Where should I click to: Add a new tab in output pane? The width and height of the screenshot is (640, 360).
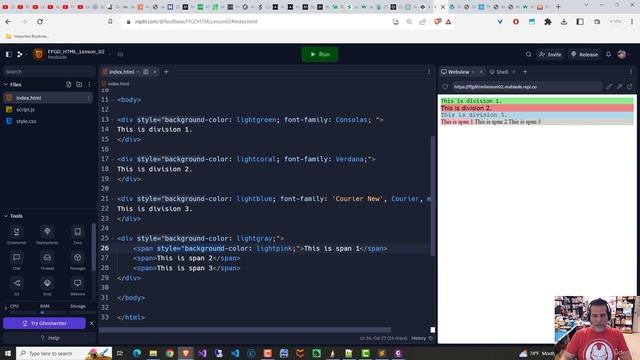point(525,72)
